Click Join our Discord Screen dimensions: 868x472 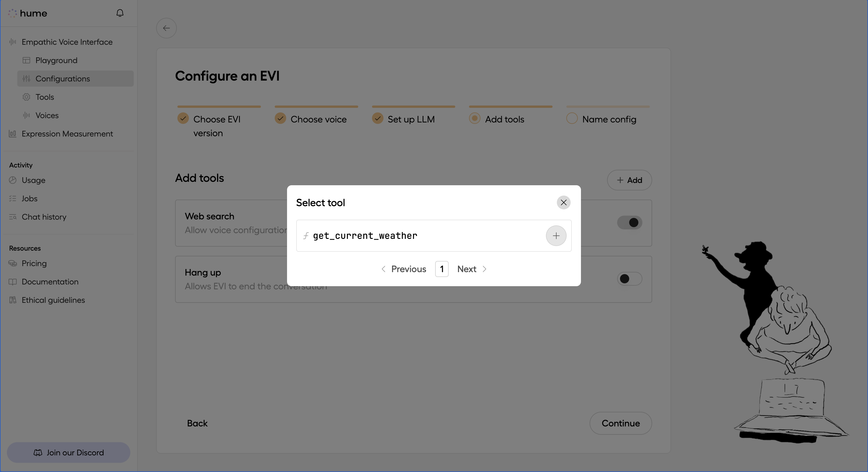[x=68, y=452]
